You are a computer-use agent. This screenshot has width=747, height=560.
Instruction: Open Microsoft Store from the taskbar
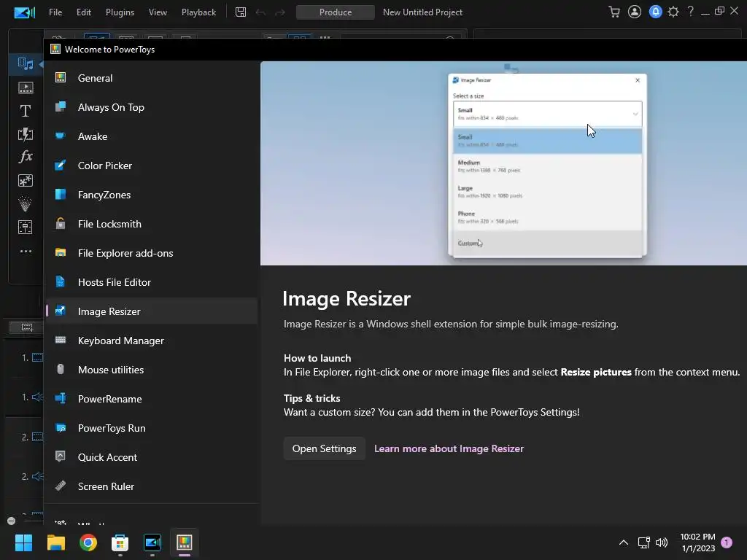pos(120,542)
